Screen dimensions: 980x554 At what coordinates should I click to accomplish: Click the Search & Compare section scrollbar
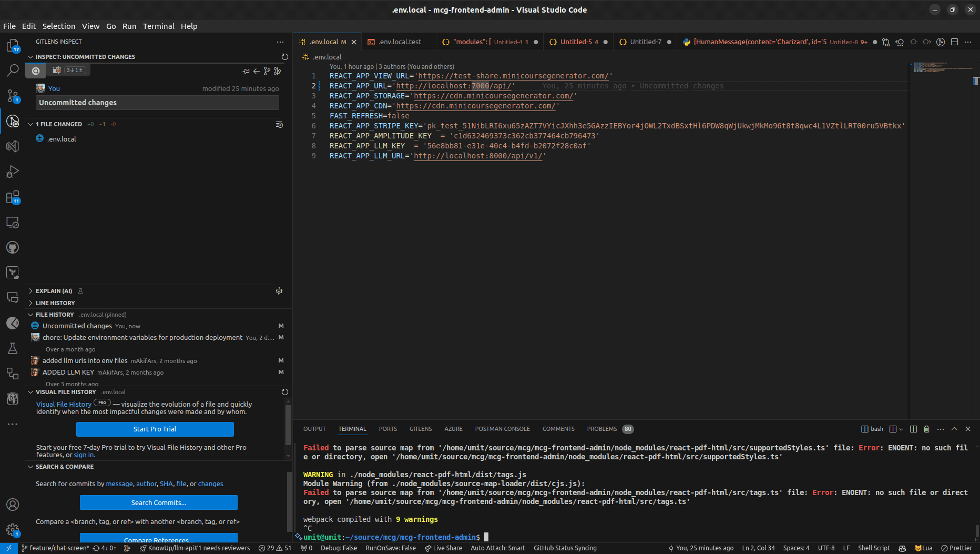(289, 502)
